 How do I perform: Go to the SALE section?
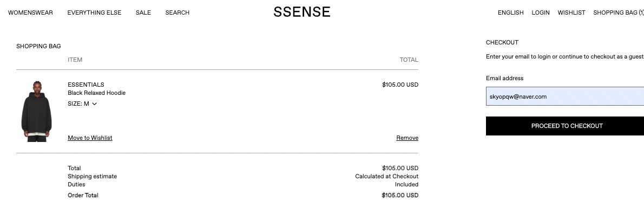(143, 12)
